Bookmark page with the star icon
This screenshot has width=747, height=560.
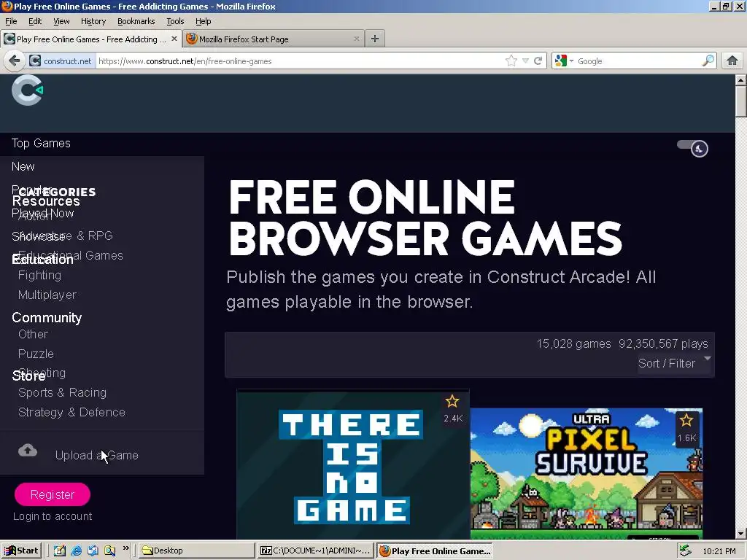(x=511, y=61)
